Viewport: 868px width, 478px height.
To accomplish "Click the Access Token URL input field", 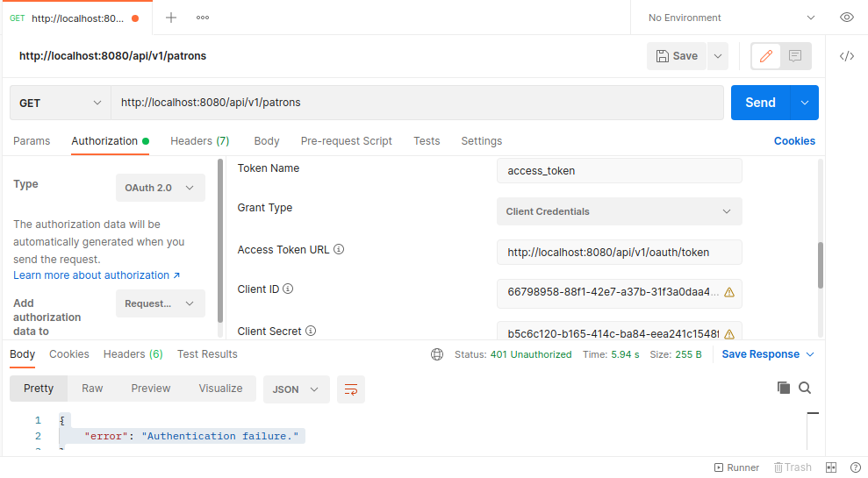I will tap(619, 253).
